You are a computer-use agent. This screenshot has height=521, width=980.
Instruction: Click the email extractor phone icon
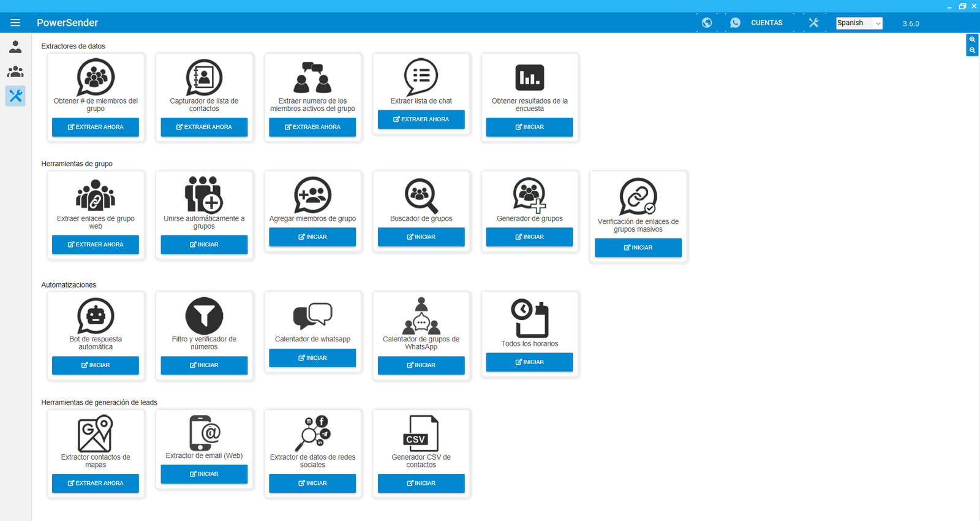pyautogui.click(x=204, y=433)
